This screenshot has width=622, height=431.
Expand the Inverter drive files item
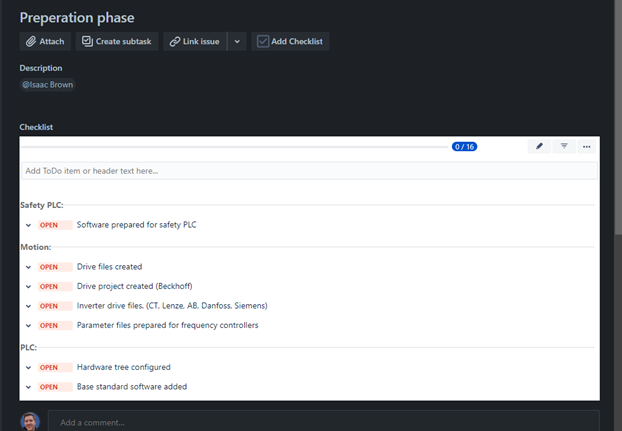click(x=28, y=306)
